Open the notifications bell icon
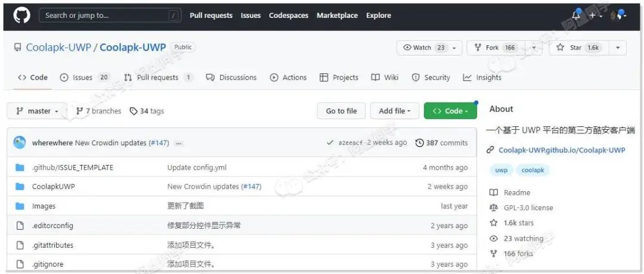The height and width of the screenshot is (274, 644). click(x=576, y=15)
